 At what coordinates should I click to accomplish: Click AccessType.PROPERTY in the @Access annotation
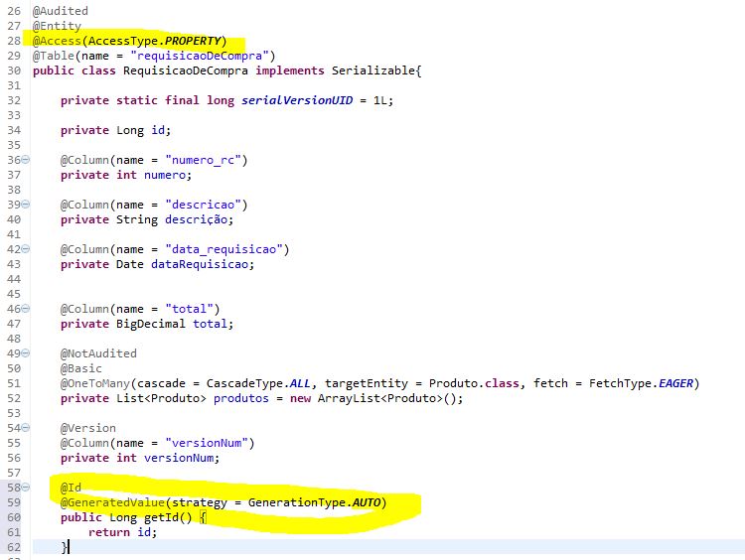point(154,41)
